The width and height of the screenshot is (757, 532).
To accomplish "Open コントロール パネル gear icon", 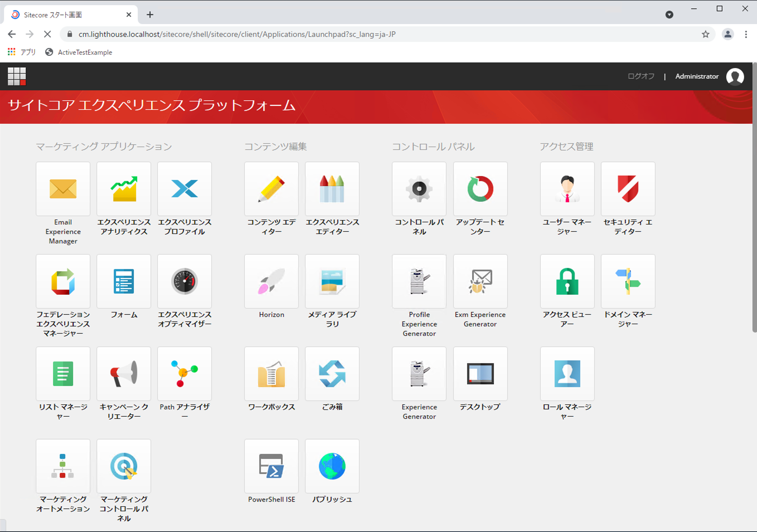I will pyautogui.click(x=419, y=189).
